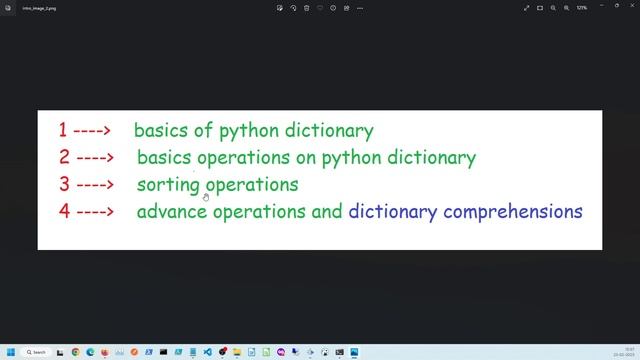Click the image file name in title bar
The image size is (640, 360).
39,8
